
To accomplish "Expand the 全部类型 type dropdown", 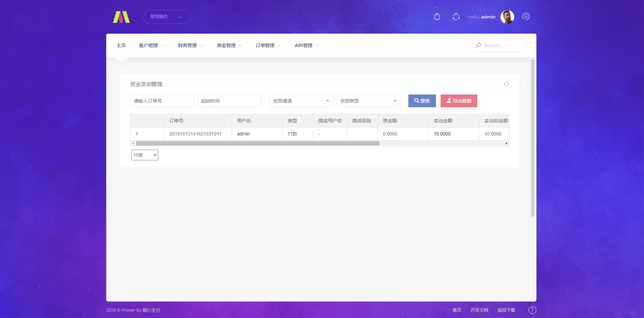I will [x=368, y=101].
